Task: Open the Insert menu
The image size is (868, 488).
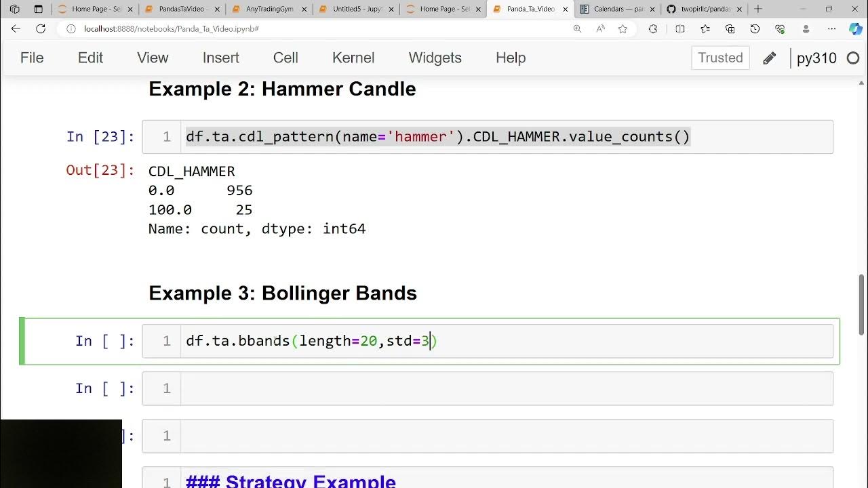Action: pos(220,58)
